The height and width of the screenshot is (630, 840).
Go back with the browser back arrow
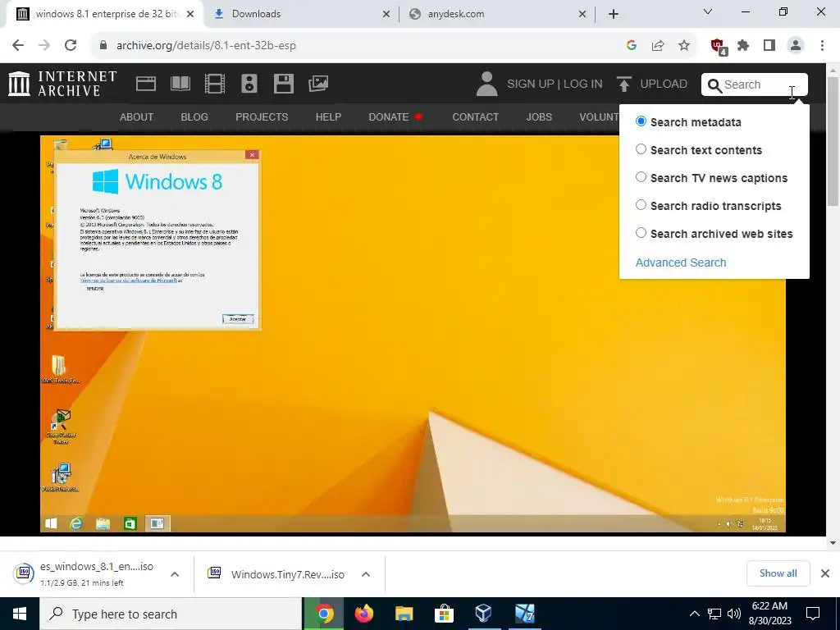(x=18, y=45)
